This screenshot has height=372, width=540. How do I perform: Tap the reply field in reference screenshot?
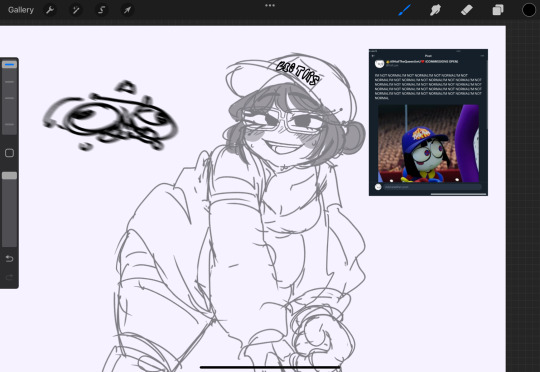pos(432,187)
